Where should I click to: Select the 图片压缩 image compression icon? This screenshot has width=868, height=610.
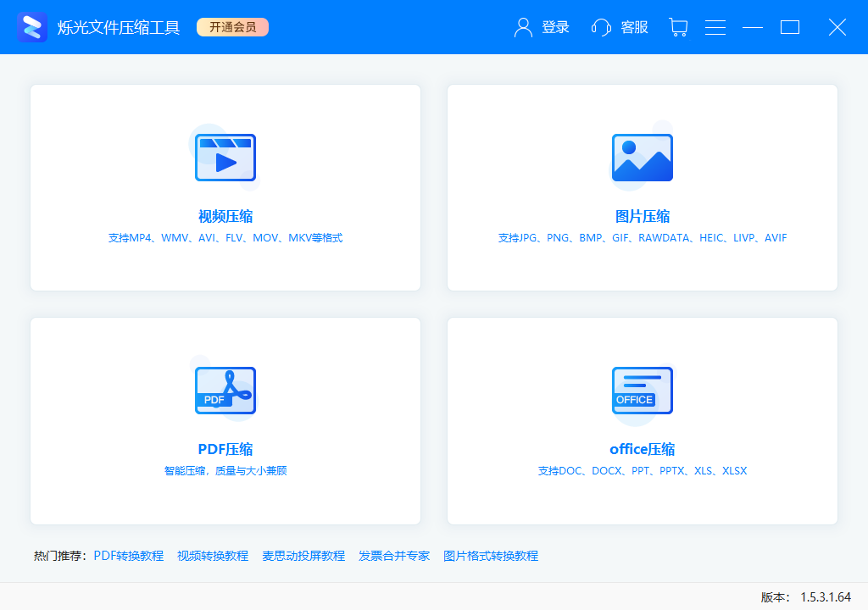[642, 157]
